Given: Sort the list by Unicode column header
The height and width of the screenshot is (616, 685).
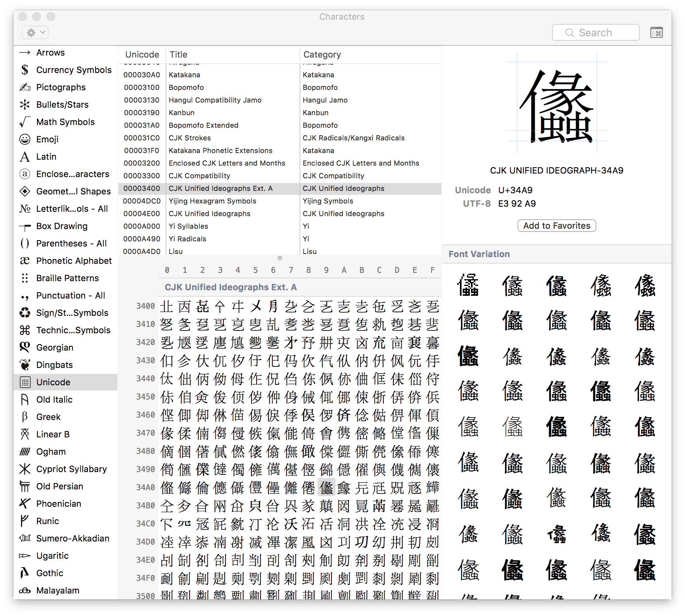Looking at the screenshot, I should [142, 54].
